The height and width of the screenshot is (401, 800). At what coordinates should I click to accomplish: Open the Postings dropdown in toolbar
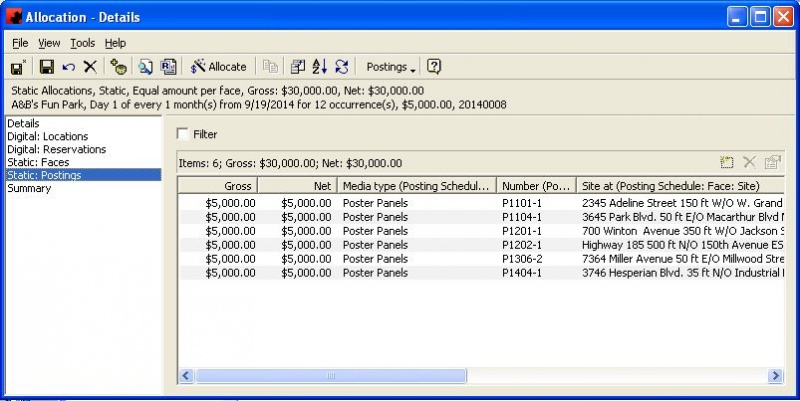(391, 67)
